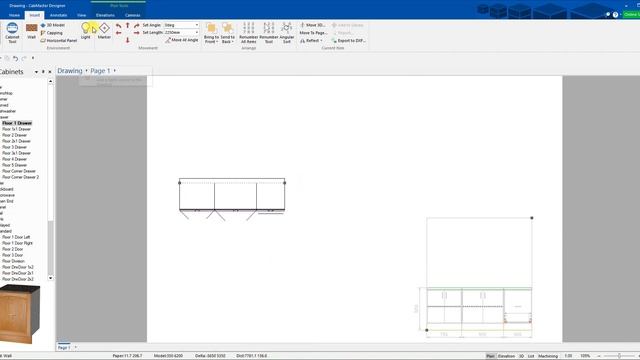Expand the Drawing breadcrumb arrow
Image resolution: width=640 pixels, height=360 pixels.
pos(86,71)
